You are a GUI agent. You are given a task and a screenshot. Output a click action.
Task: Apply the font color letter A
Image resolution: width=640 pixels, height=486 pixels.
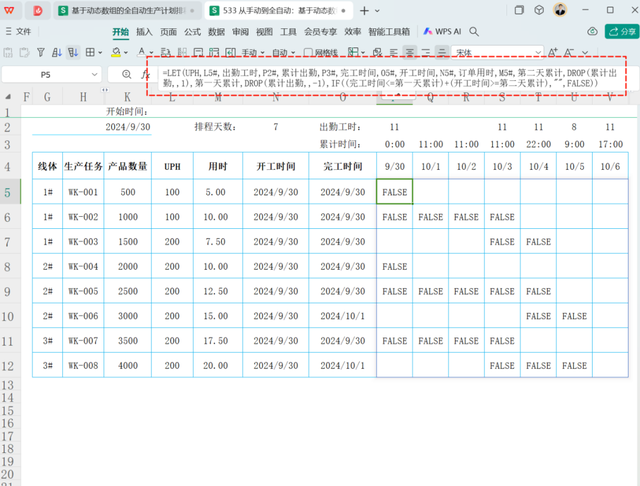coord(141,52)
